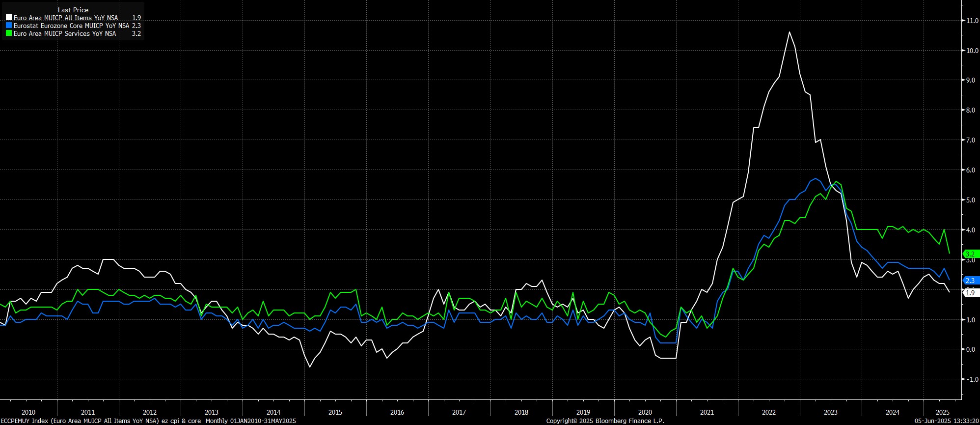
Task: Click the white 1.9 last-value axis tag
Action: [970, 293]
